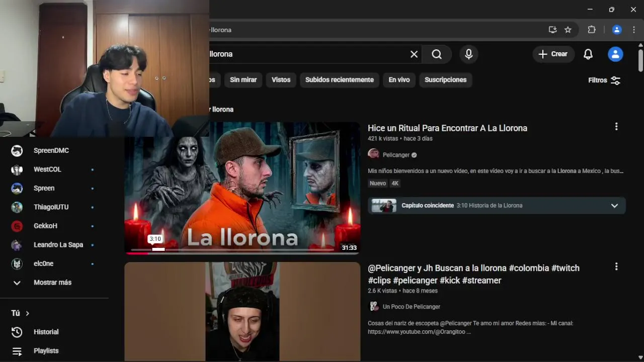
Task: Select the Vistos filter chip
Action: [281, 80]
